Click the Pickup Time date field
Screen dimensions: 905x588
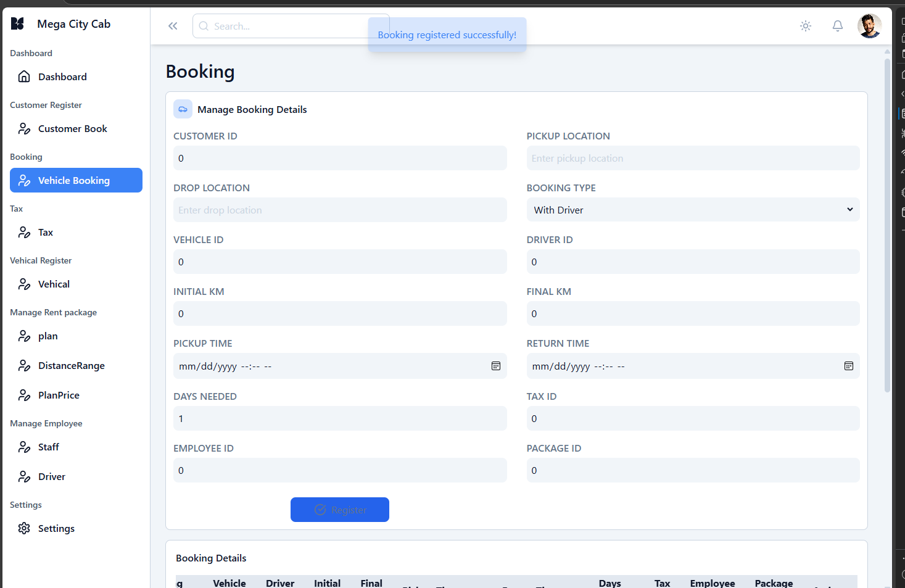point(340,366)
